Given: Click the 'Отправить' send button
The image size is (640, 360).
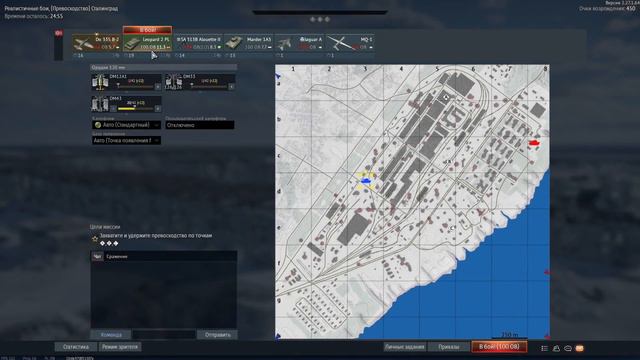Looking at the screenshot, I should click(218, 335).
